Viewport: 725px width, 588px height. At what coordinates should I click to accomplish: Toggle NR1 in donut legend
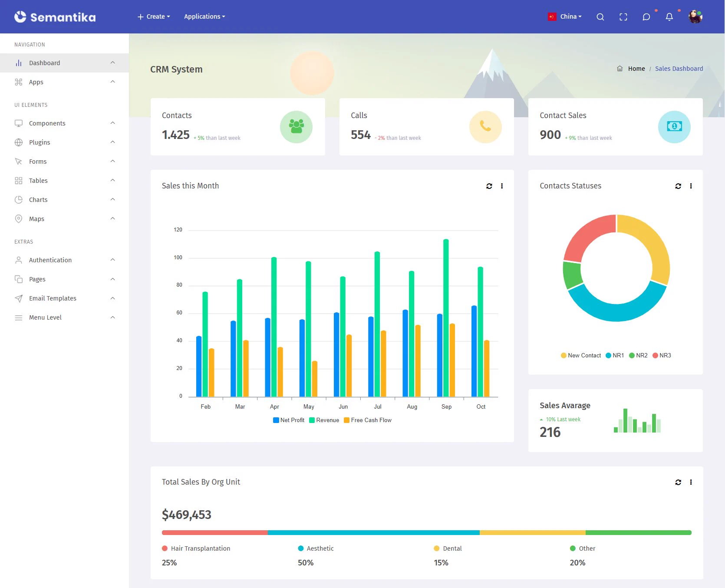tap(615, 355)
